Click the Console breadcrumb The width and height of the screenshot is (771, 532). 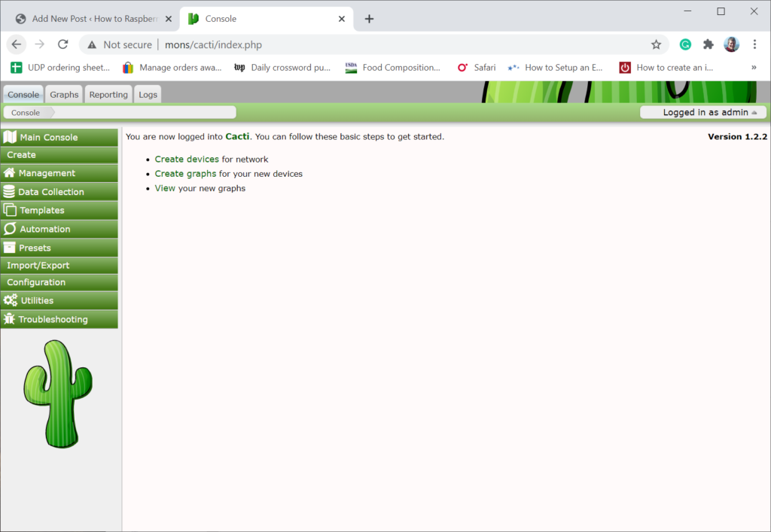pyautogui.click(x=26, y=112)
